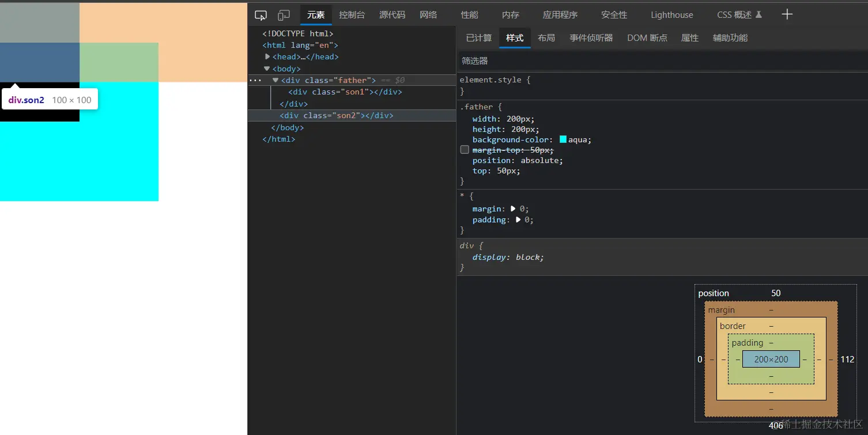The width and height of the screenshot is (868, 435).
Task: Click the position top value 50 in box model
Action: [x=776, y=293]
